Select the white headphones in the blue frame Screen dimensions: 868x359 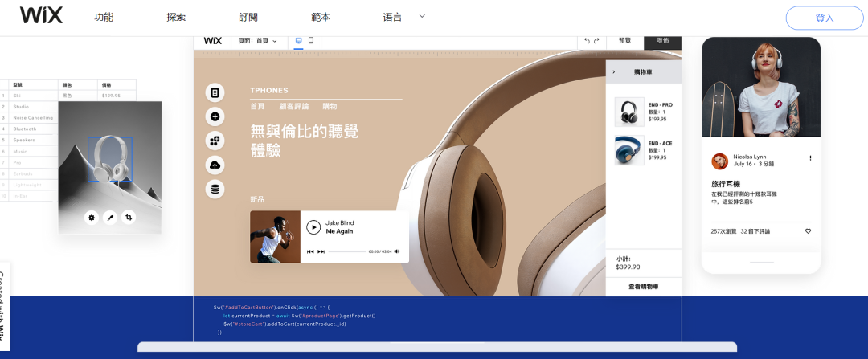[110, 159]
